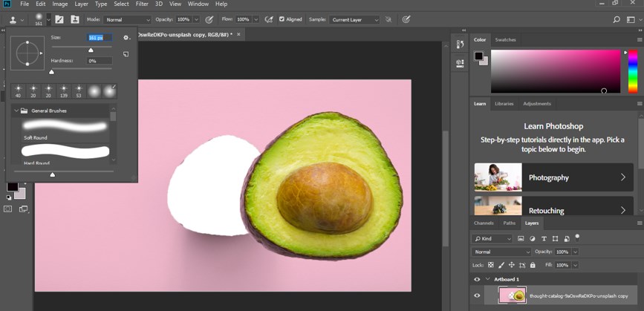
Task: Click the lock all padlock icon
Action: (x=533, y=265)
